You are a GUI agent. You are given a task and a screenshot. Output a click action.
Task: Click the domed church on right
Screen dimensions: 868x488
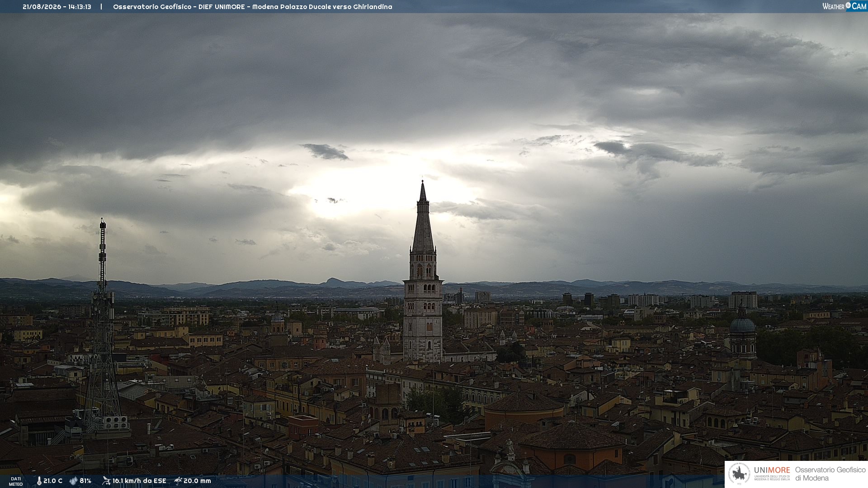(742, 332)
